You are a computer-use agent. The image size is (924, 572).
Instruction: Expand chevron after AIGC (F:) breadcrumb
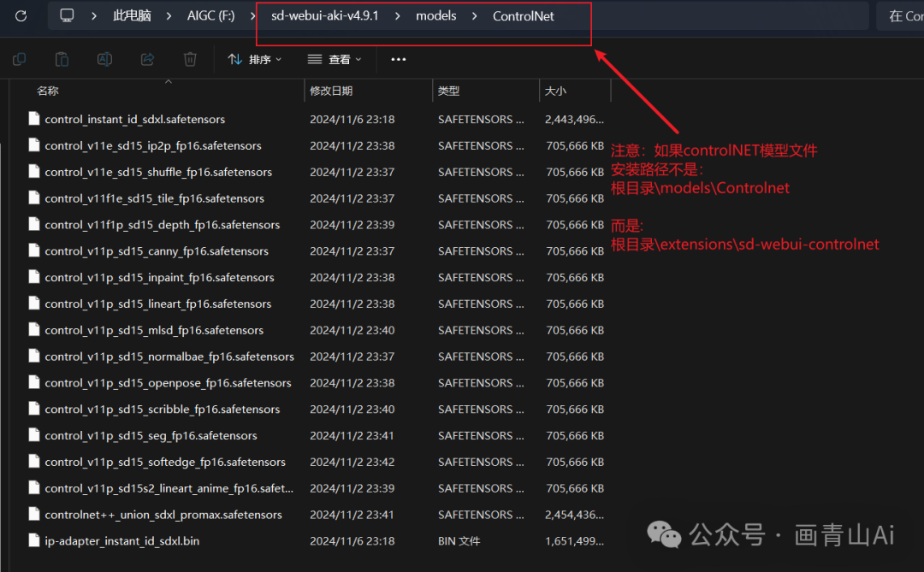point(253,16)
